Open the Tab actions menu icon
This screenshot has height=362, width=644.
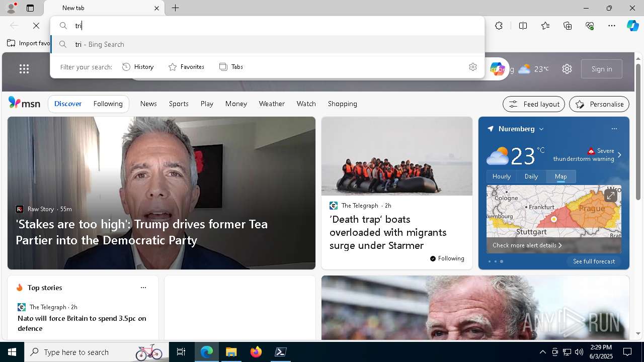click(30, 8)
